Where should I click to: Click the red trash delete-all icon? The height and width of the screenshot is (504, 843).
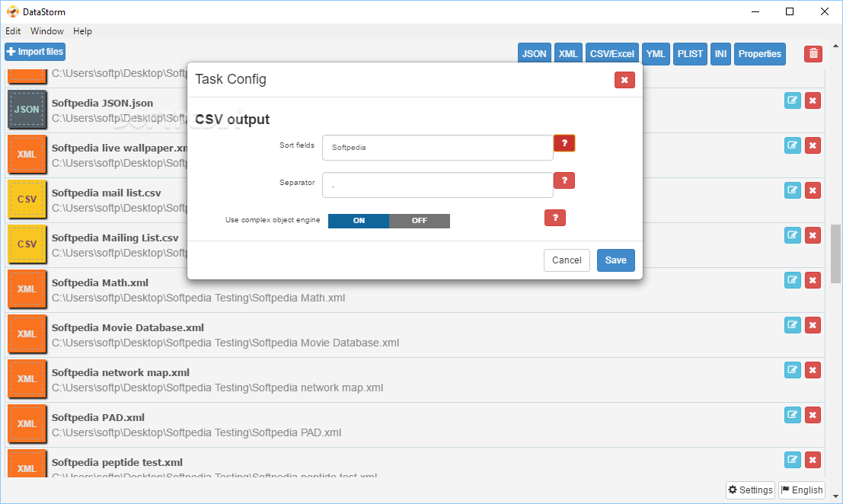click(813, 54)
